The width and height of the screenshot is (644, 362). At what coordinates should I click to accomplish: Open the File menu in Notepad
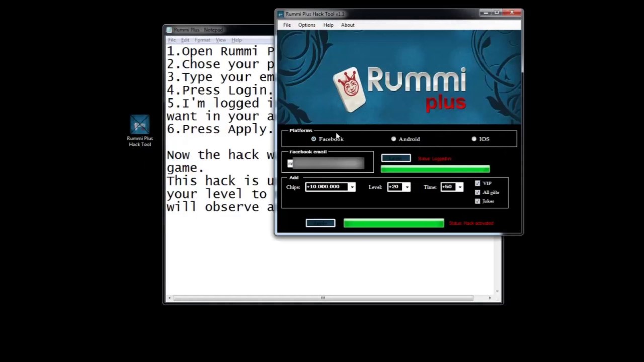172,40
